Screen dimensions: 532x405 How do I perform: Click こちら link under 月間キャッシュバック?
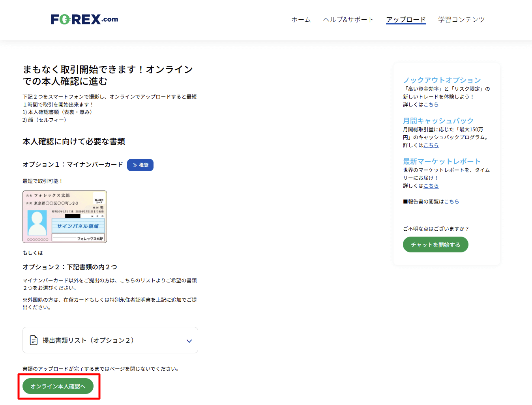[x=431, y=145]
